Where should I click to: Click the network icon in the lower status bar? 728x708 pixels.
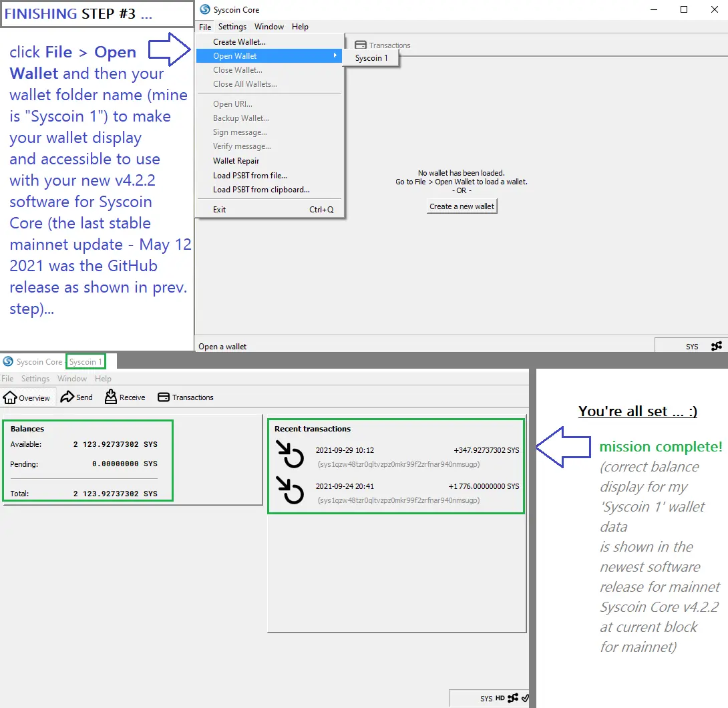(x=513, y=698)
